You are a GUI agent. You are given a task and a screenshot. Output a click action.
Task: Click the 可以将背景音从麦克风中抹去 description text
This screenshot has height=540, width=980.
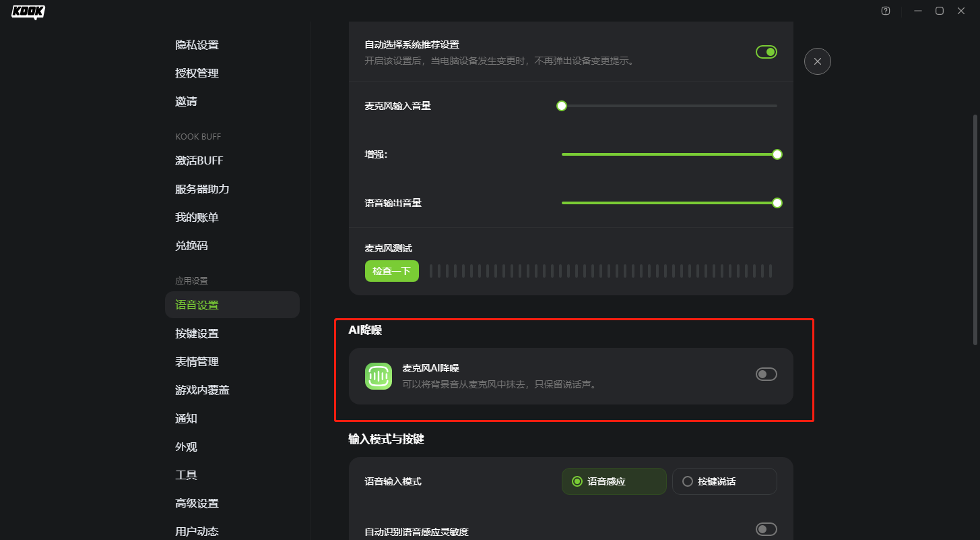coord(500,385)
